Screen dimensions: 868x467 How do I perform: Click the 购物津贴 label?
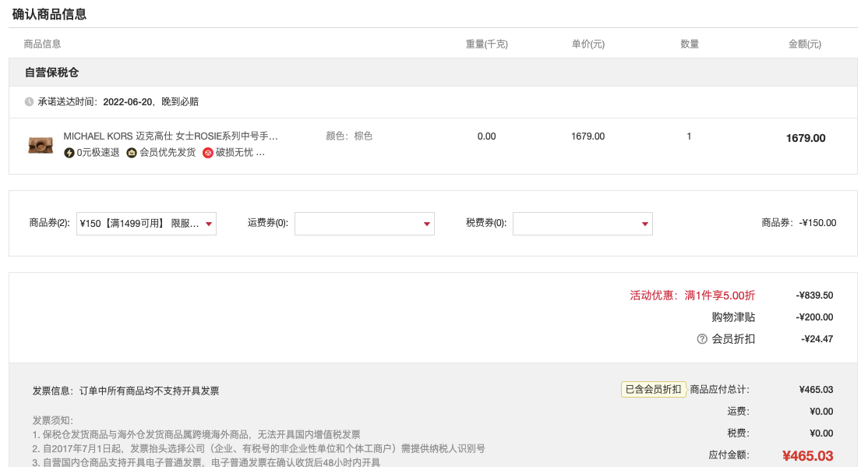pos(733,317)
